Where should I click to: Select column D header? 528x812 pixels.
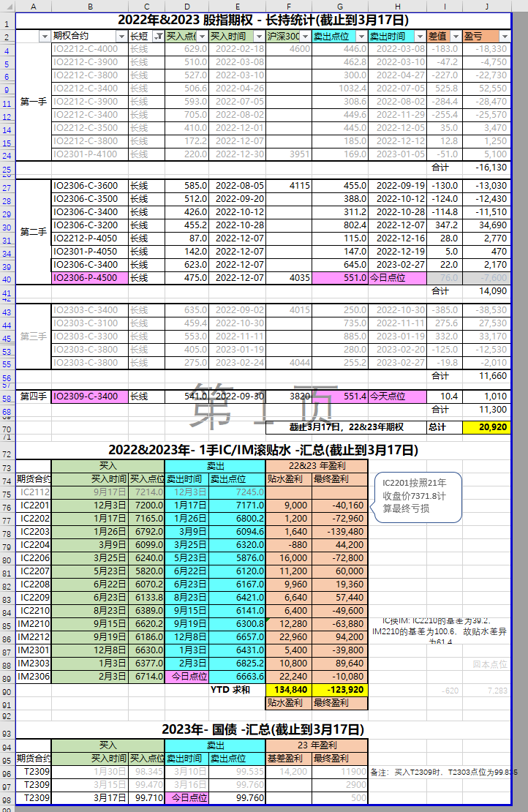(x=187, y=6)
